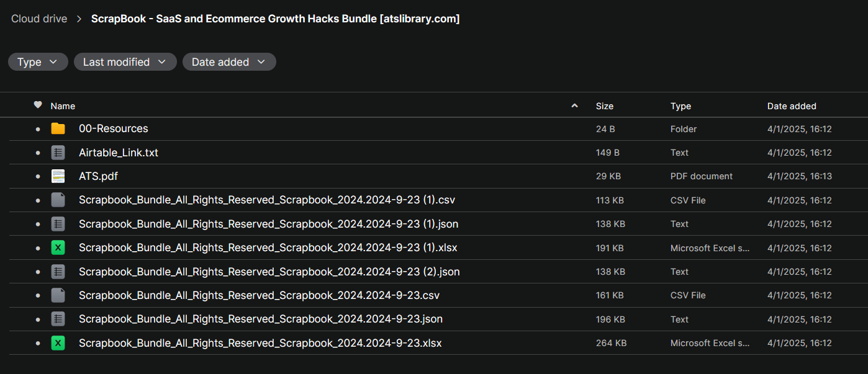Screen dimensions: 868x374
Task: Sort by the Name column header
Action: coord(63,106)
